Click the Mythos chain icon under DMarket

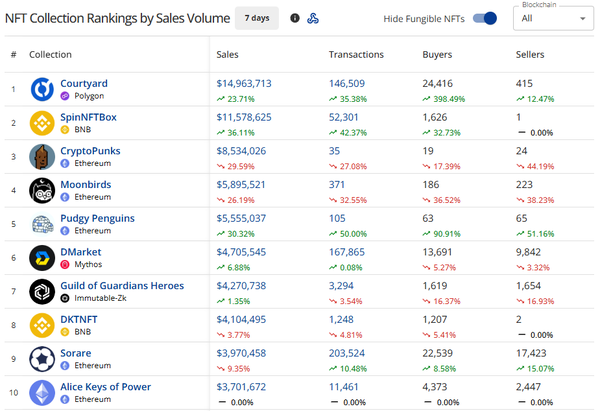[65, 264]
